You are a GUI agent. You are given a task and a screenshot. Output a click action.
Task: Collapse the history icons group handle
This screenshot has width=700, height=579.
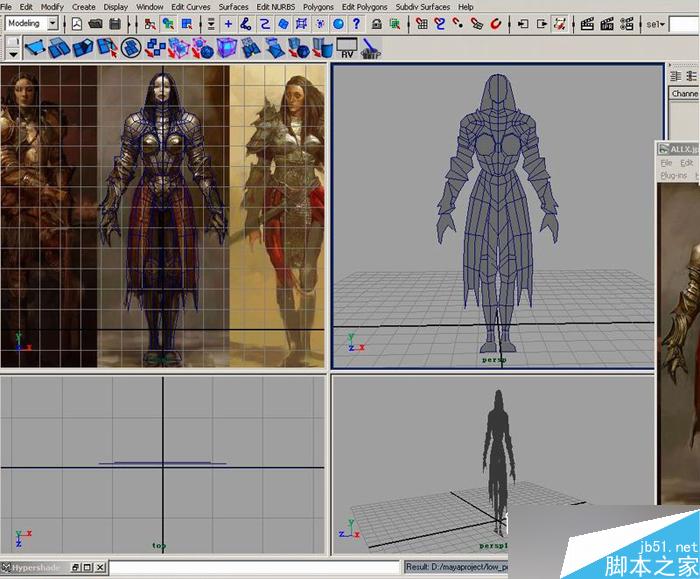pos(509,24)
